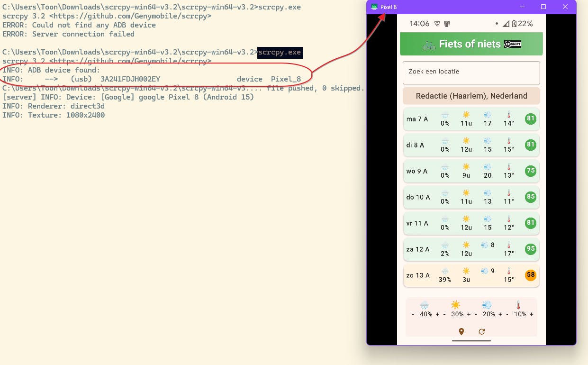Open the 'ma 7 A' forecast card
Screen dimensions: 588x365
471,119
